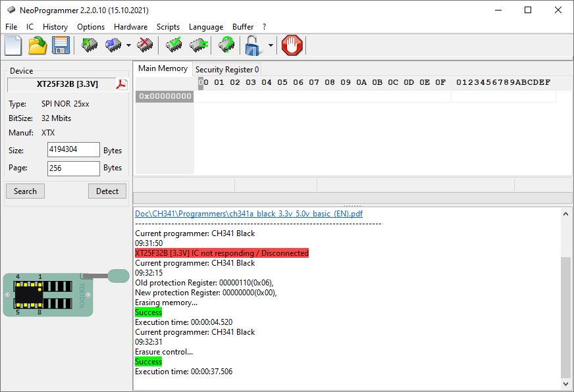Viewport: 574px width, 392px height.
Task: Create a new blank buffer file
Action: 13,45
